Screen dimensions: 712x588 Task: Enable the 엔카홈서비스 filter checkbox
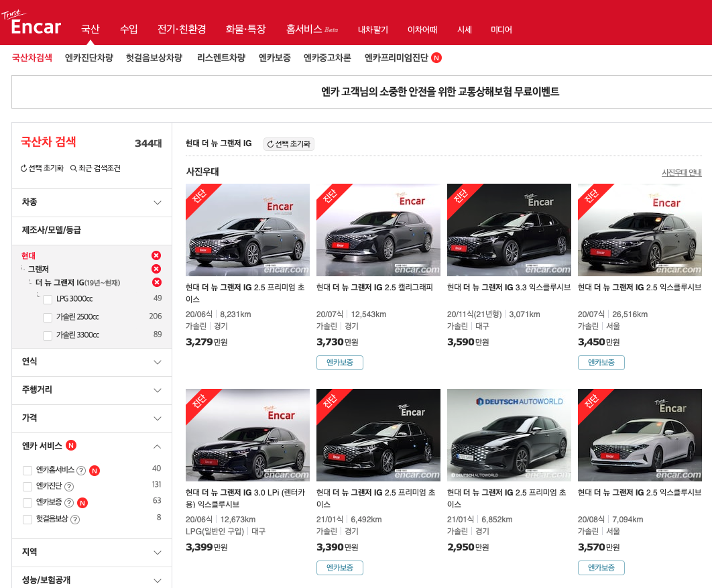pos(27,471)
